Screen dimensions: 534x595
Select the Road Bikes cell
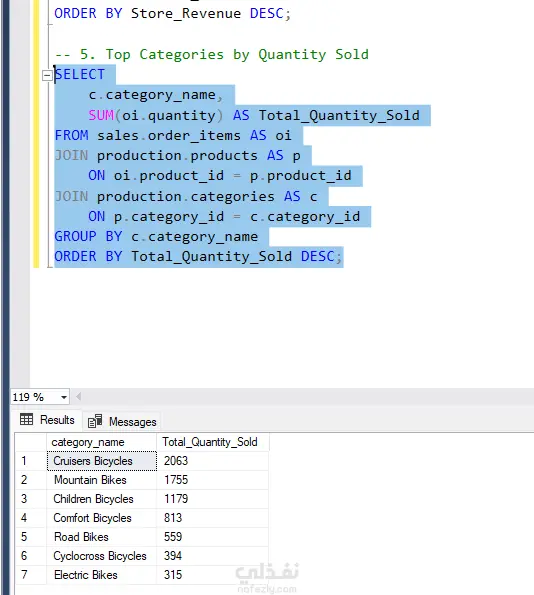coord(102,537)
